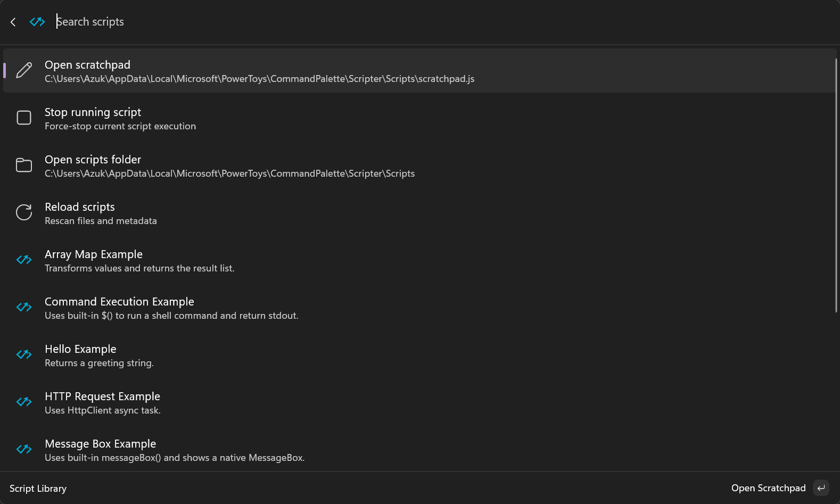The height and width of the screenshot is (504, 840).
Task: Click 'Uses built-in $() to run a shell command' text
Action: tap(171, 316)
